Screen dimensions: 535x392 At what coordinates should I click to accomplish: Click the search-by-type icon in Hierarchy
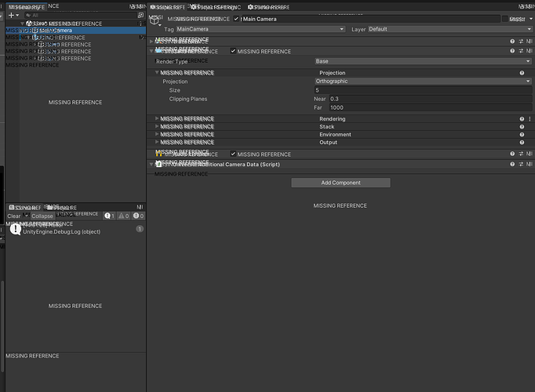coord(141,16)
